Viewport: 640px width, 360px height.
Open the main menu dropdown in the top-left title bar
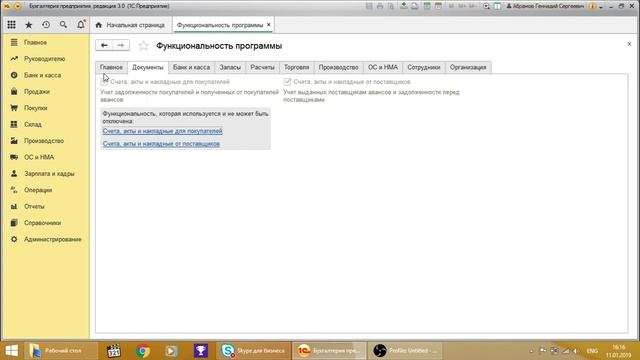tap(18, 6)
